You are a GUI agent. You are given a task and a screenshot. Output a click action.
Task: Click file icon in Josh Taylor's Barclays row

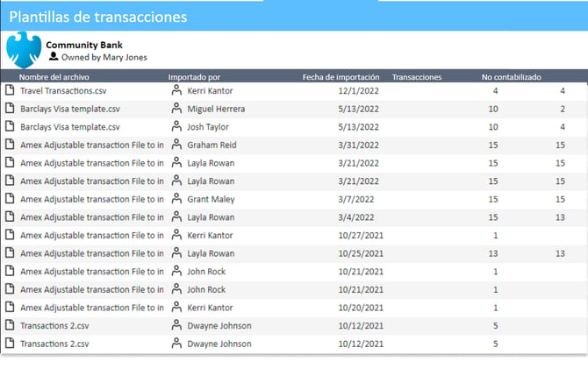tap(11, 126)
